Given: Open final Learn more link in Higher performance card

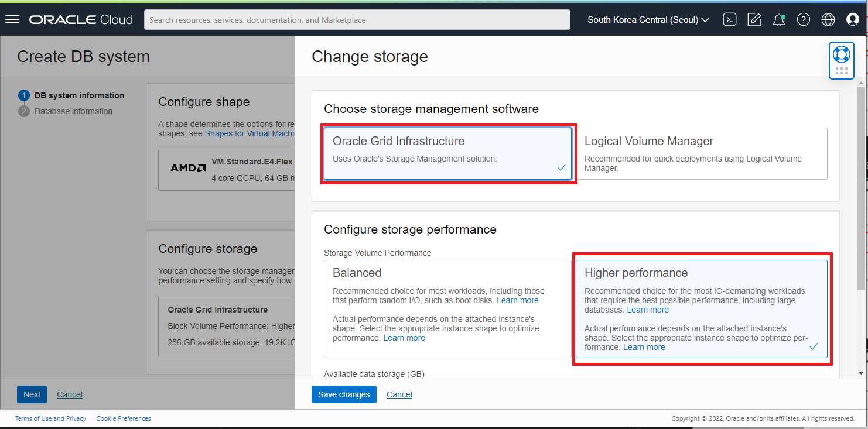Looking at the screenshot, I should 644,347.
